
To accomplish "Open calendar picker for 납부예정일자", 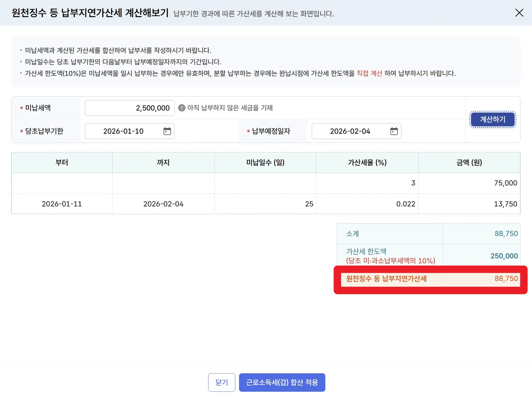I will (x=394, y=131).
